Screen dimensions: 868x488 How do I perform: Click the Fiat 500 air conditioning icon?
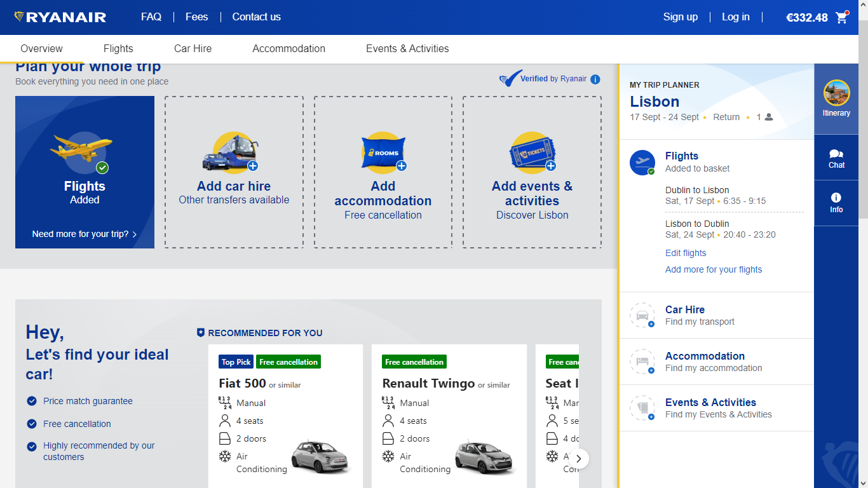tap(224, 456)
